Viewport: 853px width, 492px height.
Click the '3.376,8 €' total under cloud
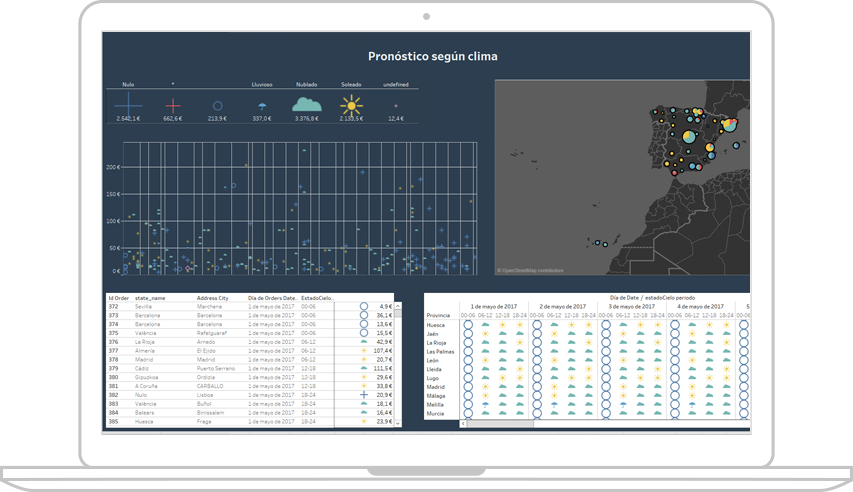[307, 119]
